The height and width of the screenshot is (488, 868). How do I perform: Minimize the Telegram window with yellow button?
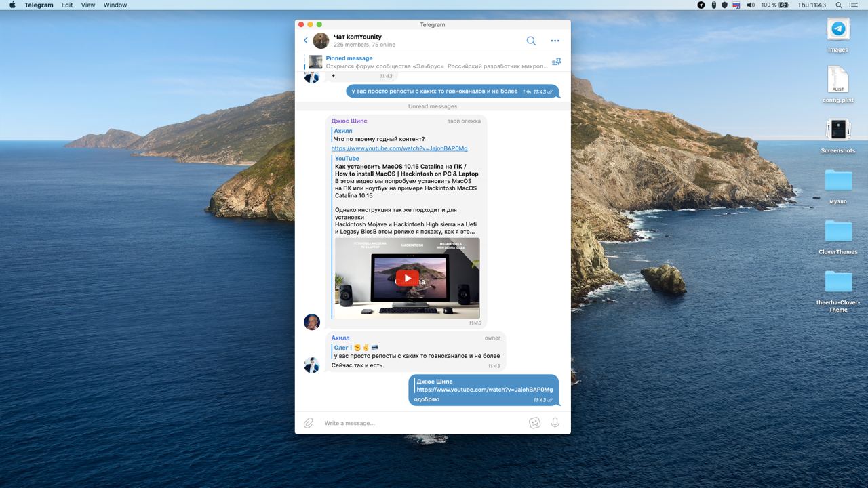point(311,24)
